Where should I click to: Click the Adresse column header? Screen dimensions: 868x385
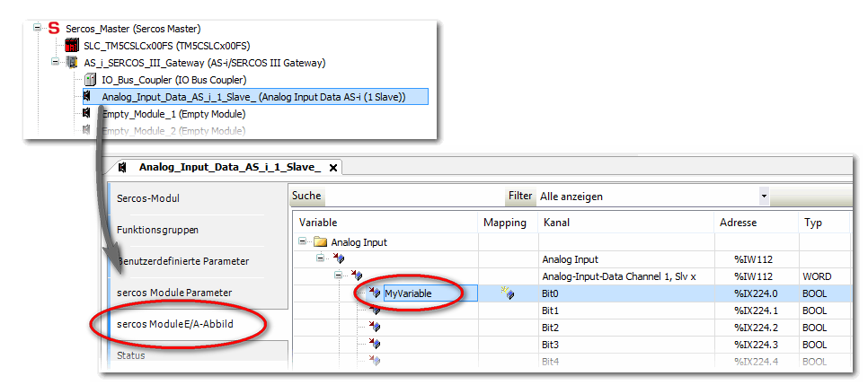[757, 223]
